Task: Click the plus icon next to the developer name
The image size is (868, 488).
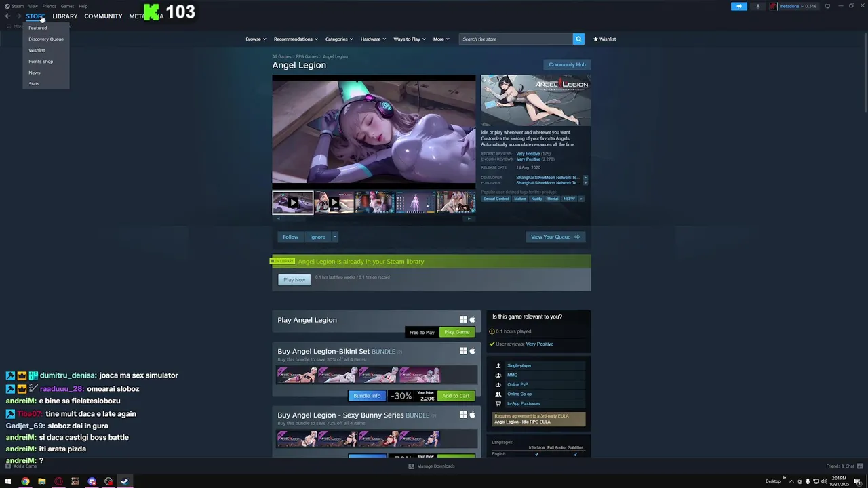Action: (585, 178)
